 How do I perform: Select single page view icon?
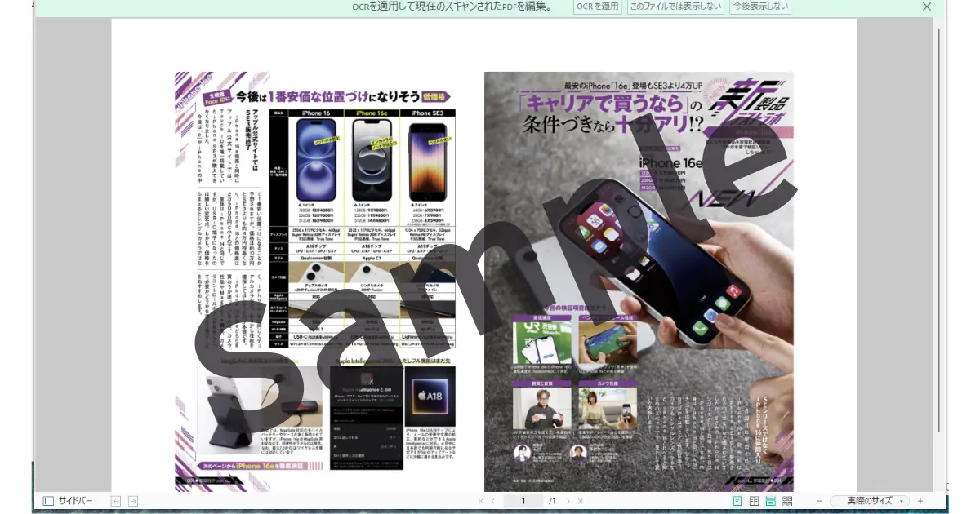pyautogui.click(x=737, y=501)
